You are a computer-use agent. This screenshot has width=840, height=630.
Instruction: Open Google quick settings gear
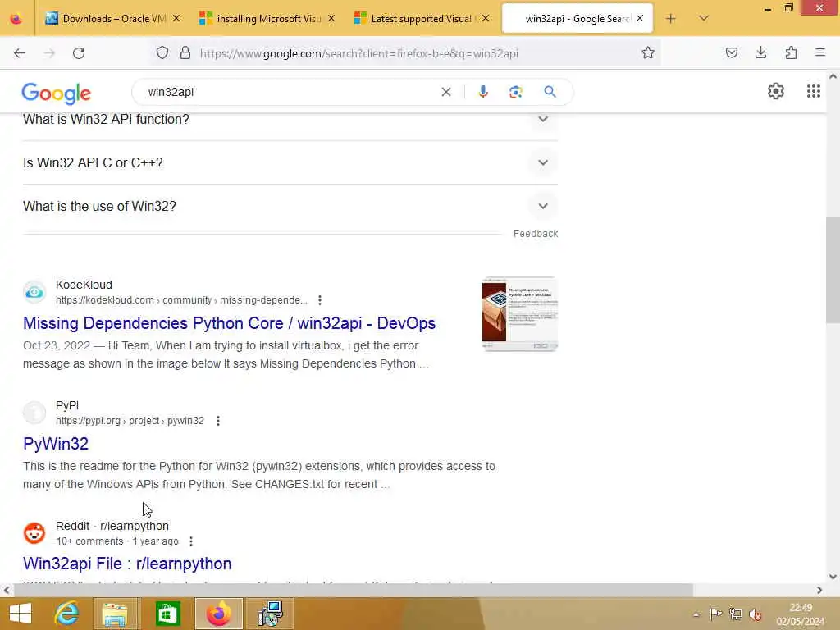[x=776, y=92]
